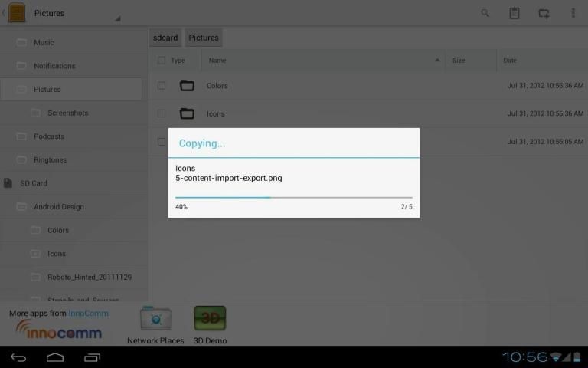
Task: Tick the checkbox for Icons folder
Action: pos(162,113)
